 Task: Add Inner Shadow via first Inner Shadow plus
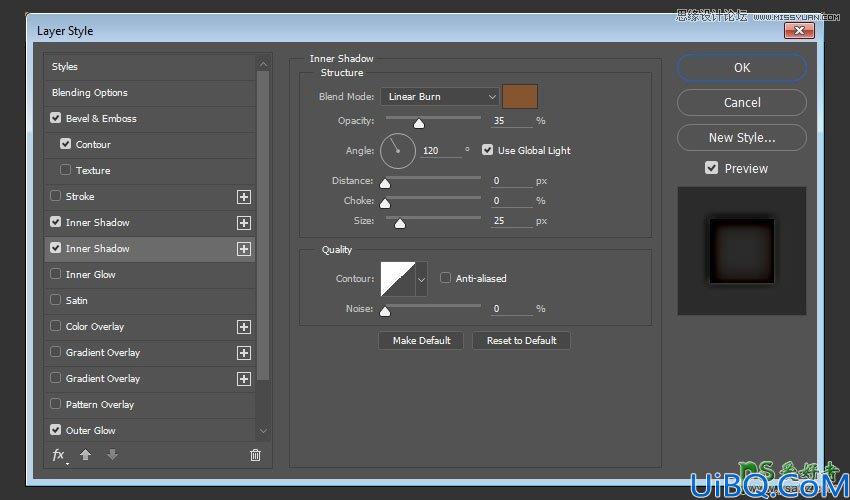[x=244, y=223]
